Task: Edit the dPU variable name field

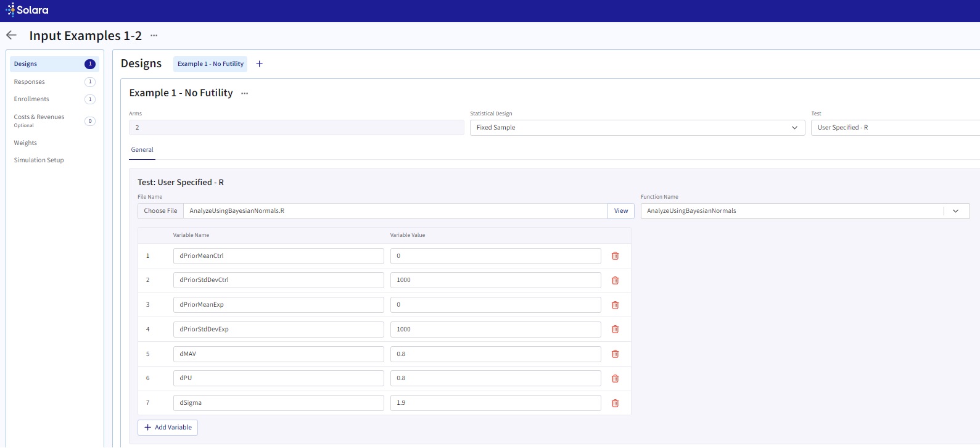Action: 279,378
